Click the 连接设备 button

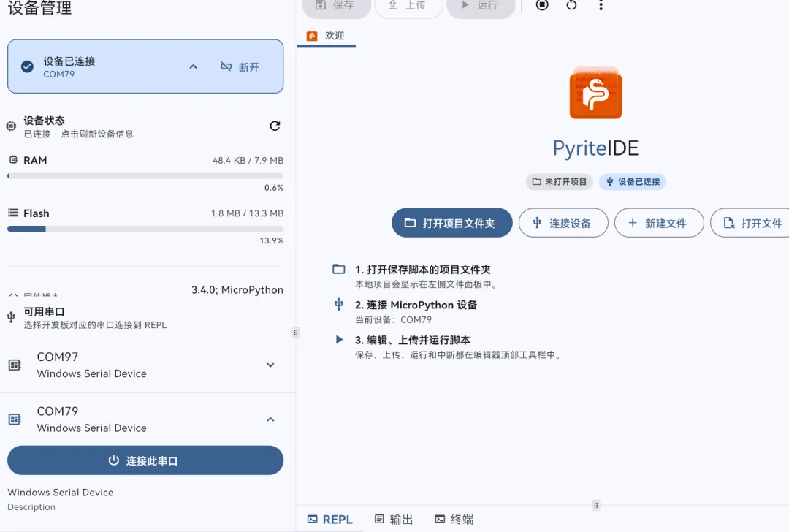pyautogui.click(x=563, y=223)
